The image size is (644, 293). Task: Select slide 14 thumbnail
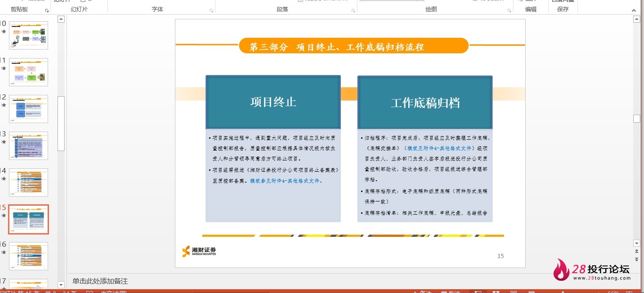pos(28,183)
